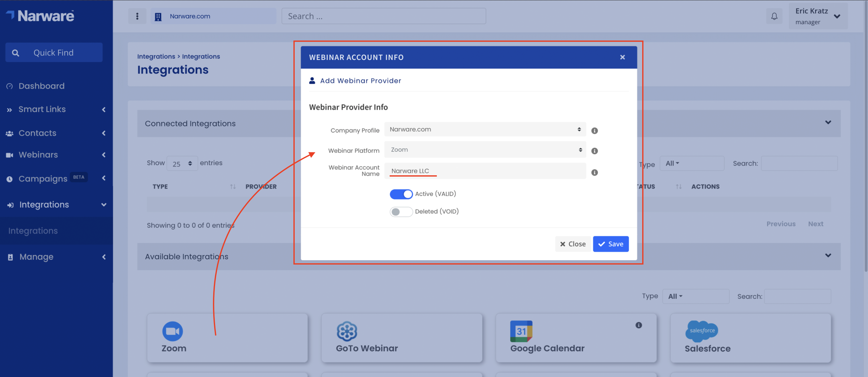
Task: Click the Contacts people icon in sidebar
Action: pyautogui.click(x=9, y=133)
